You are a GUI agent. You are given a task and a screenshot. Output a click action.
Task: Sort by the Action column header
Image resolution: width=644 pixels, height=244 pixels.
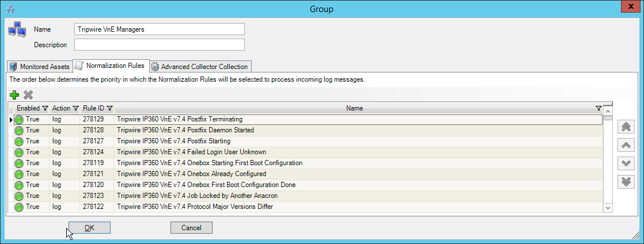(61, 108)
